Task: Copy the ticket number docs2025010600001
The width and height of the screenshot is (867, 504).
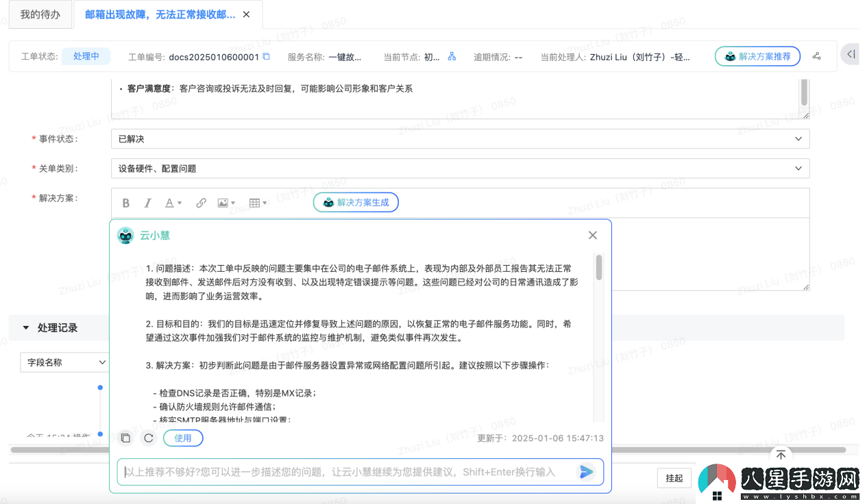Action: pos(267,57)
